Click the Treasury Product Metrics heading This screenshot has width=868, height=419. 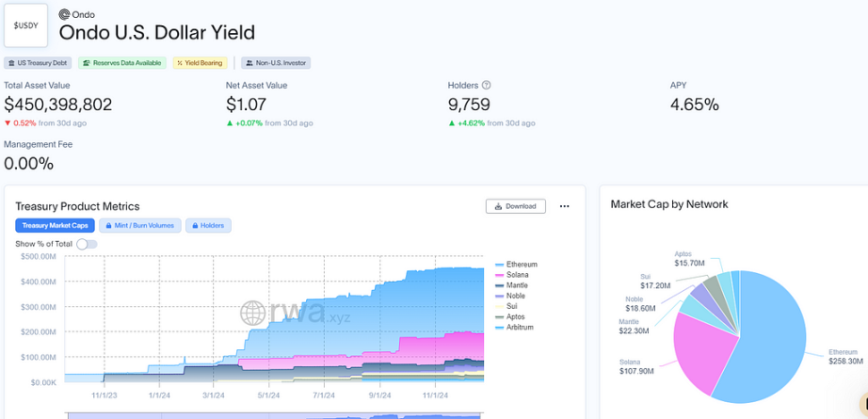click(77, 206)
